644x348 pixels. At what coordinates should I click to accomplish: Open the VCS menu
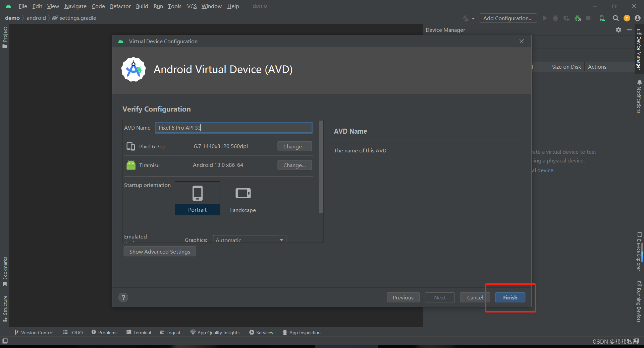click(x=192, y=6)
